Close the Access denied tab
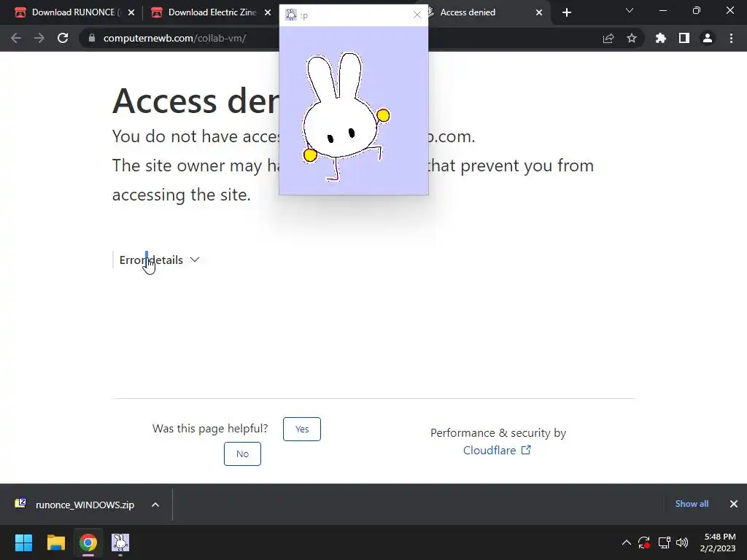Screen dimensions: 747x560 [x=539, y=12]
